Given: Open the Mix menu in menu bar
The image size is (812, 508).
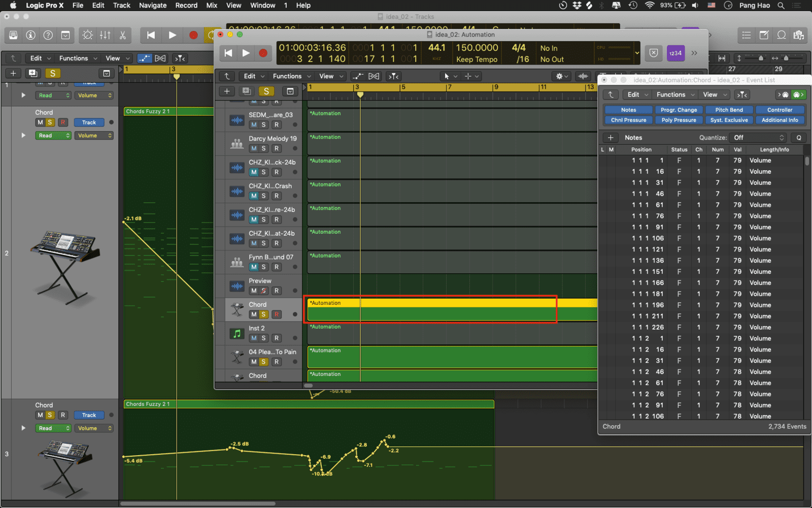Looking at the screenshot, I should point(212,6).
